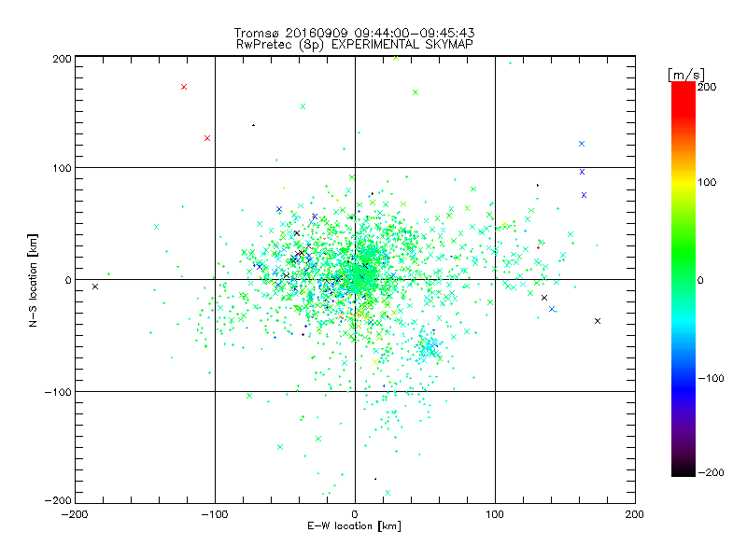Click the y-axis tick label '100'

pos(62,168)
